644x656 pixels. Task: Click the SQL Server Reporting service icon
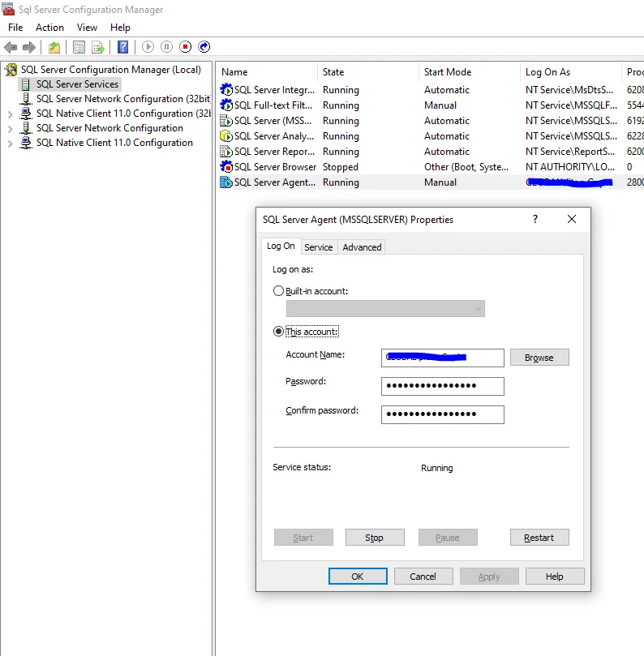[226, 152]
